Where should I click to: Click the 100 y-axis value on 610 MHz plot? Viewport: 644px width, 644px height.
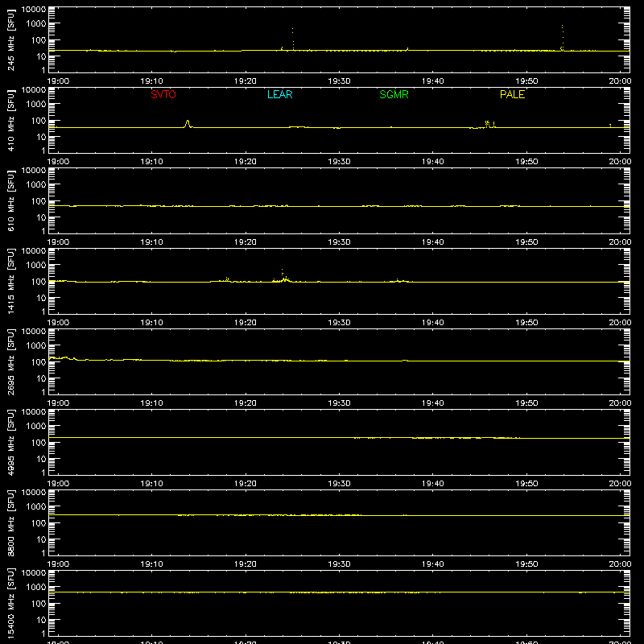[x=39, y=201]
